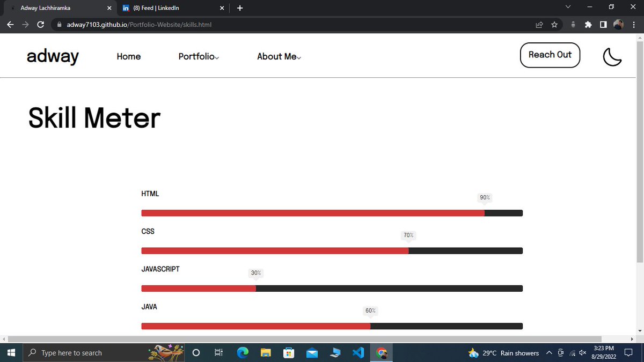Click the 30% tooltip label
Viewport: 644px width, 362px height.
(256, 273)
